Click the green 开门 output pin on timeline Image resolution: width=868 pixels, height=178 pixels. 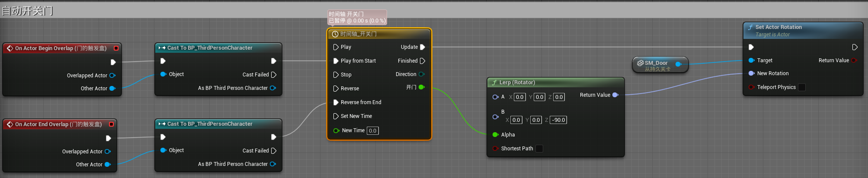(422, 87)
